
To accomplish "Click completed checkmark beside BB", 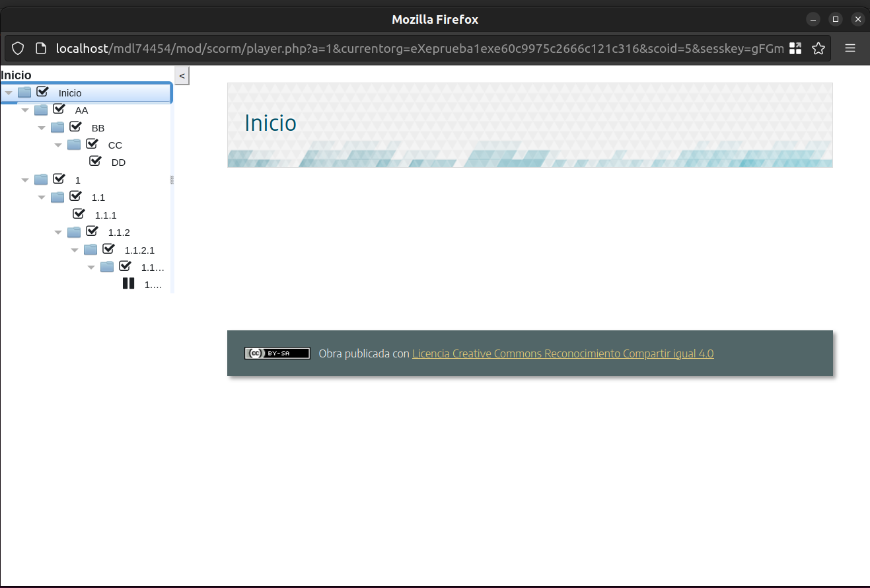I will pos(76,126).
